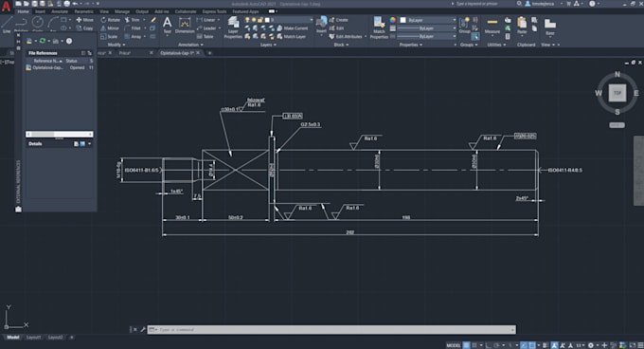644x349 pixels.
Task: Click the horizontal scrollbar in File References panel
Action: coord(59,135)
